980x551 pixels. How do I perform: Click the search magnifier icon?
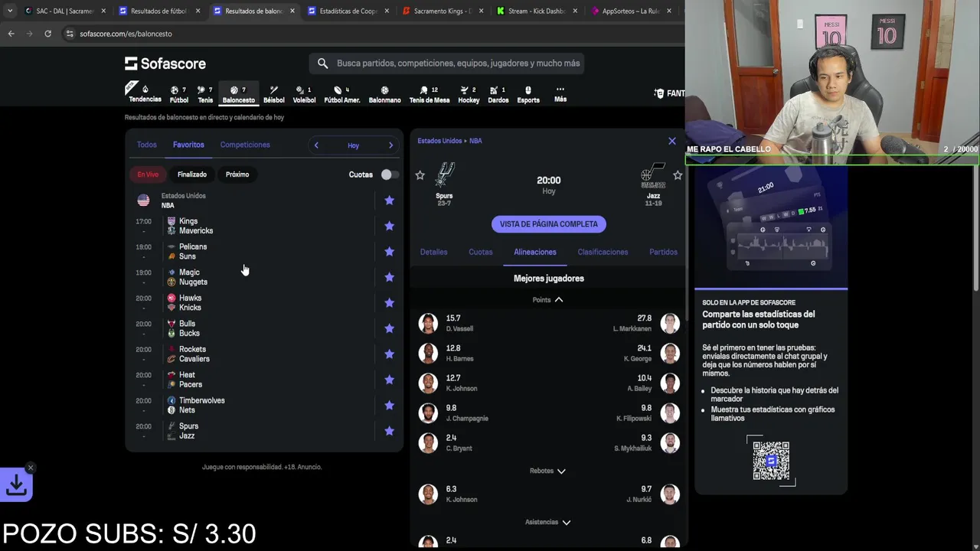click(322, 64)
